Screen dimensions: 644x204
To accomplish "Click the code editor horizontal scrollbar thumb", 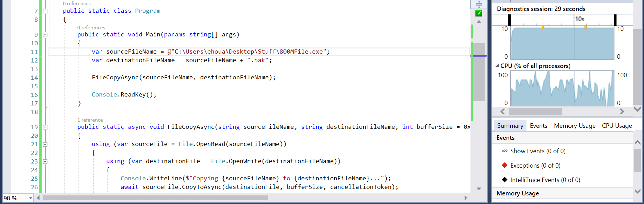I will 155,198.
